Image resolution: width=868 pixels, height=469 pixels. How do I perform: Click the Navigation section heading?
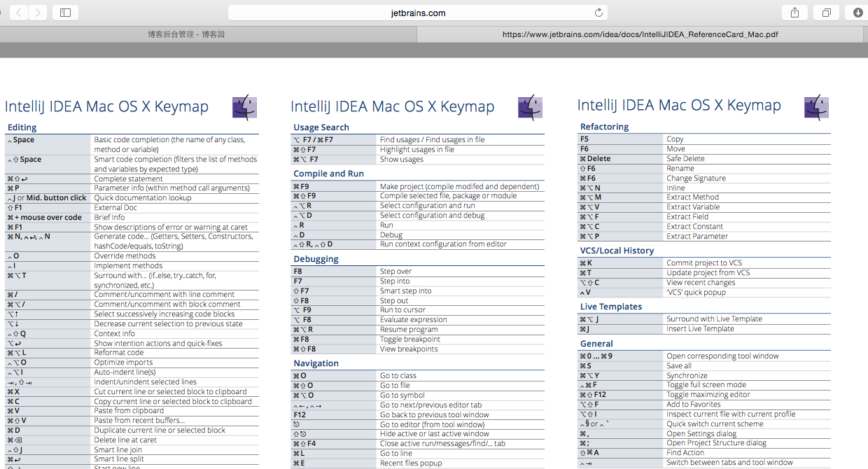click(x=316, y=363)
